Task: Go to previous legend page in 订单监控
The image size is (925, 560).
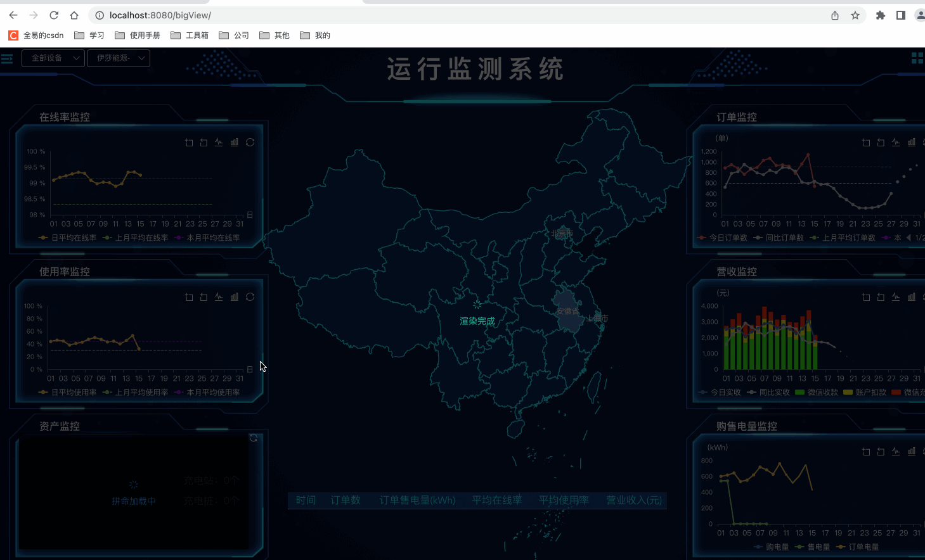Action: 909,238
